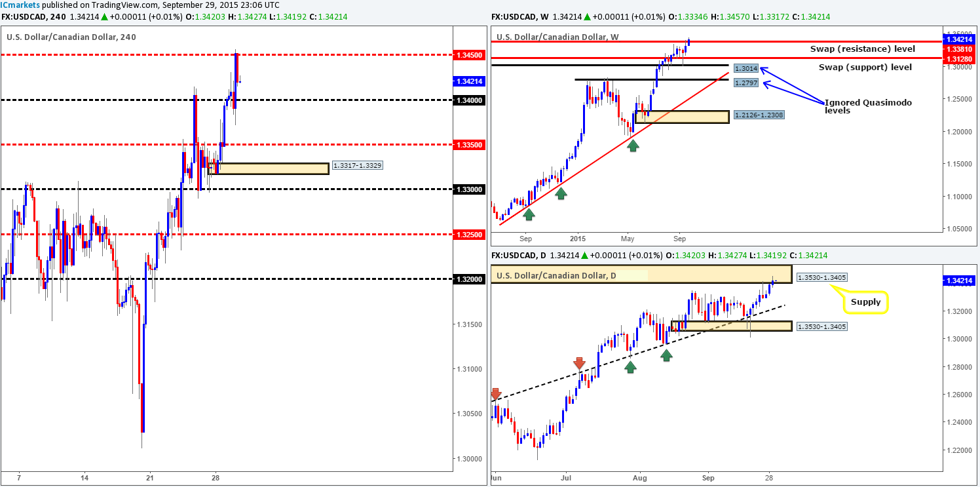Select the 1.3317-1.3329 demand rectangle
Viewport: 980px width, 487px height.
coord(269,169)
